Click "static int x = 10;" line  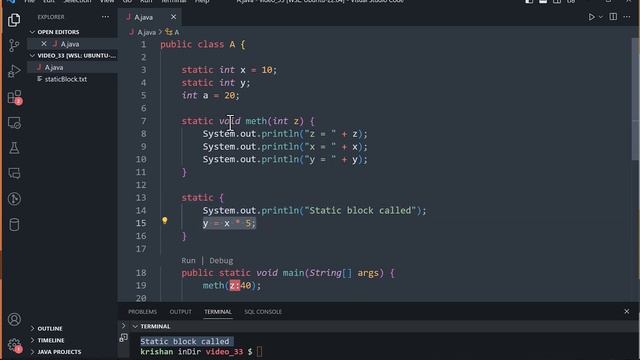(229, 70)
